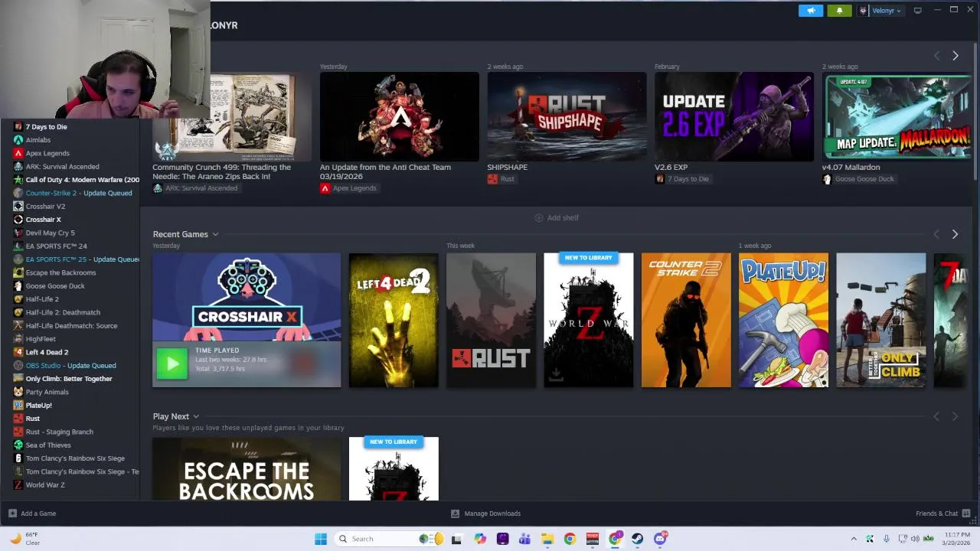Click Add a Game at bottom left

point(32,514)
